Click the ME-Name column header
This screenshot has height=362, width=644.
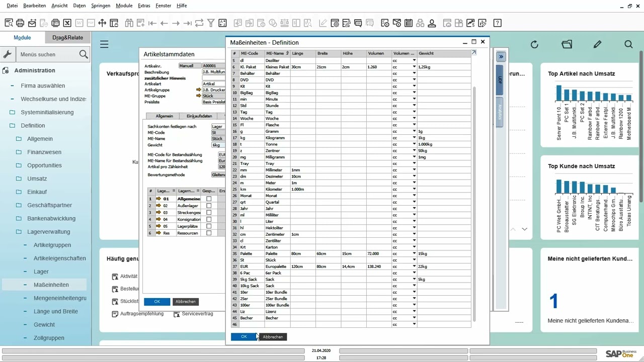pos(277,53)
